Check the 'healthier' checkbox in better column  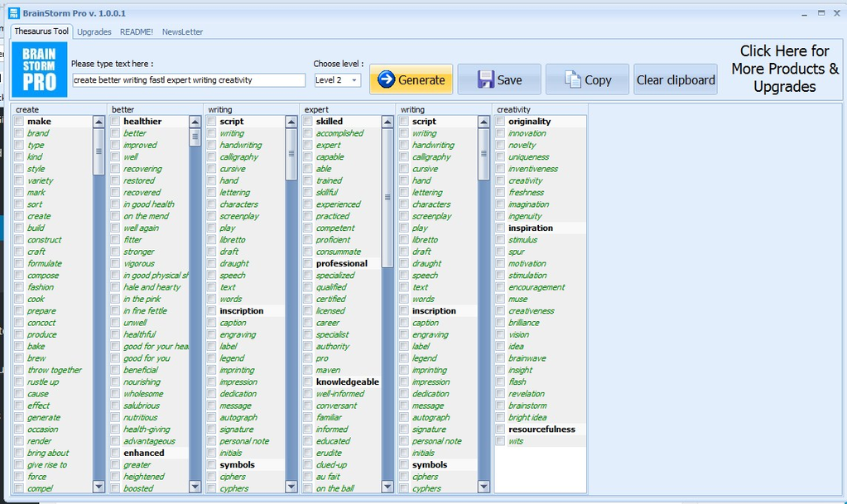pos(116,121)
